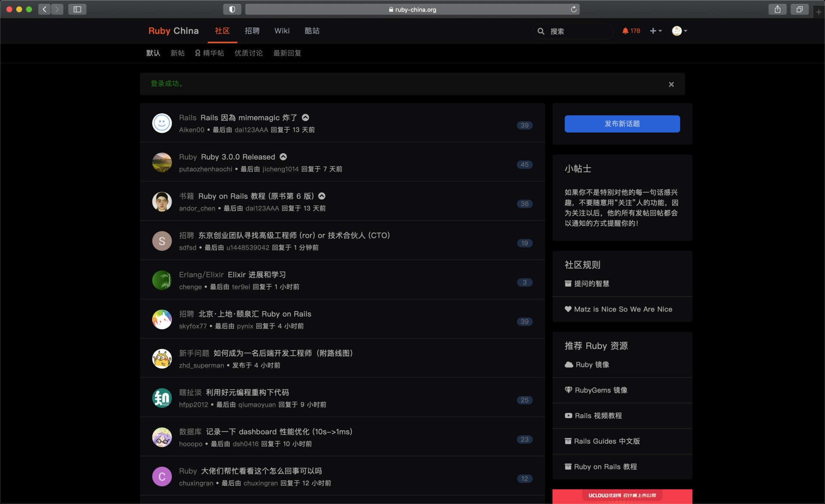Click andor_chen's portrait avatar
825x504 pixels.
tap(162, 202)
